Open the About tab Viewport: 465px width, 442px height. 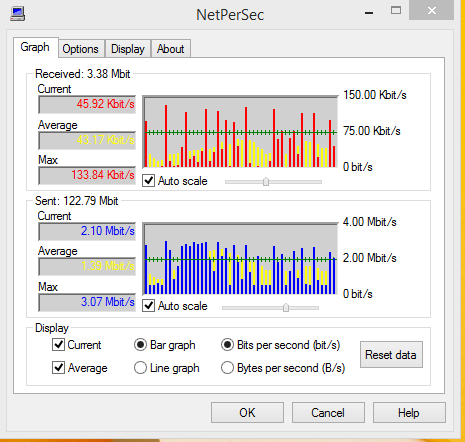click(171, 49)
